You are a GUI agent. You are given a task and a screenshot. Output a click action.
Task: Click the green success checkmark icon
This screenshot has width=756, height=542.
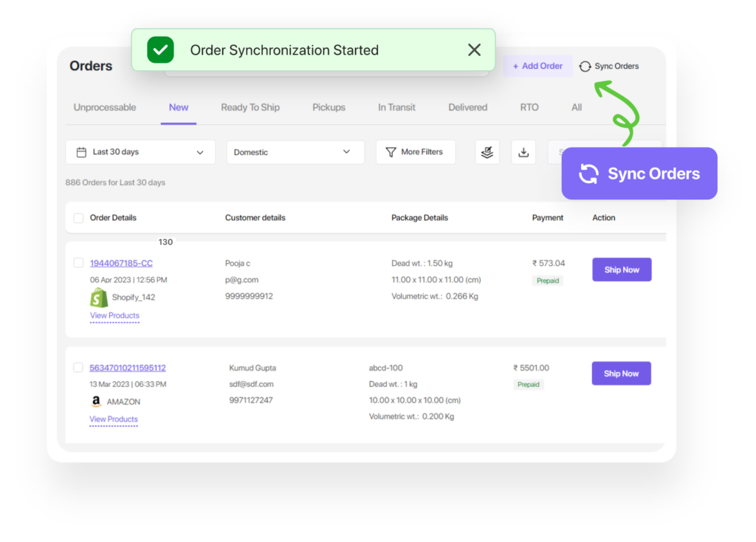(160, 50)
